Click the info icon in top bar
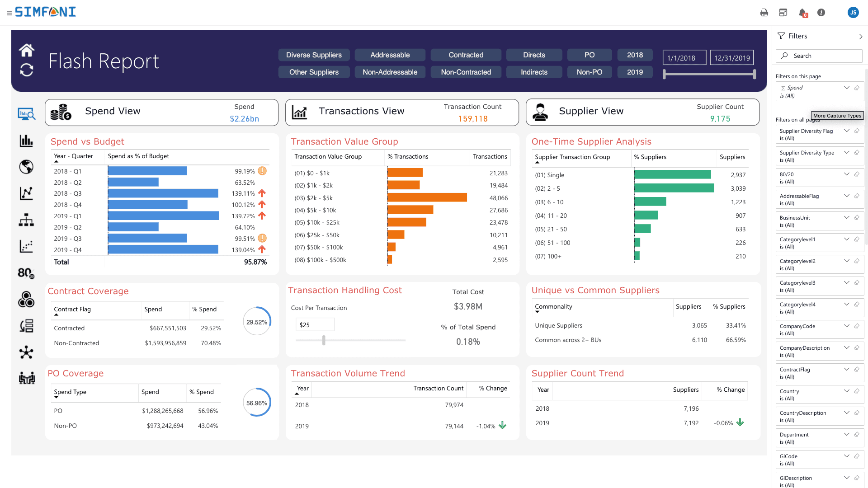This screenshot has width=868, height=488. pyautogui.click(x=821, y=13)
